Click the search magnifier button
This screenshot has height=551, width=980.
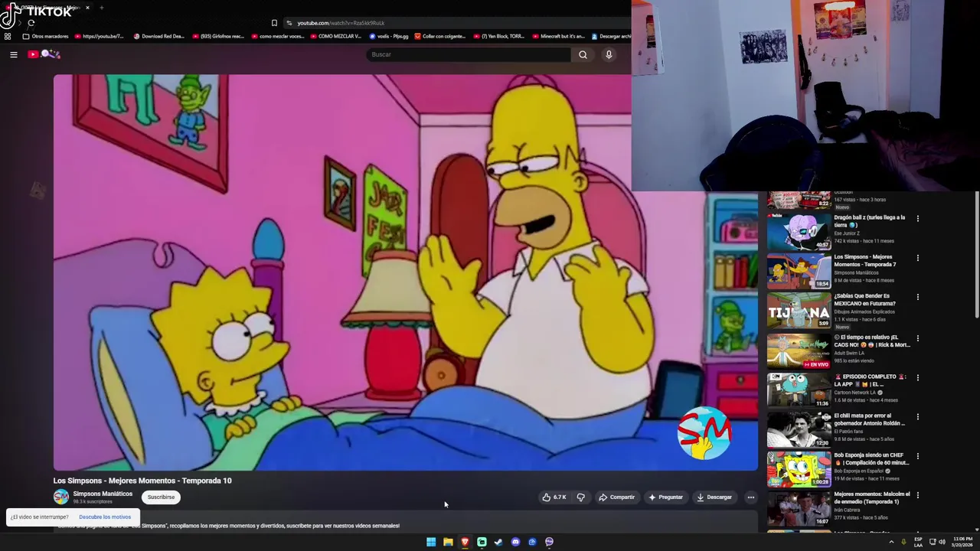point(583,54)
